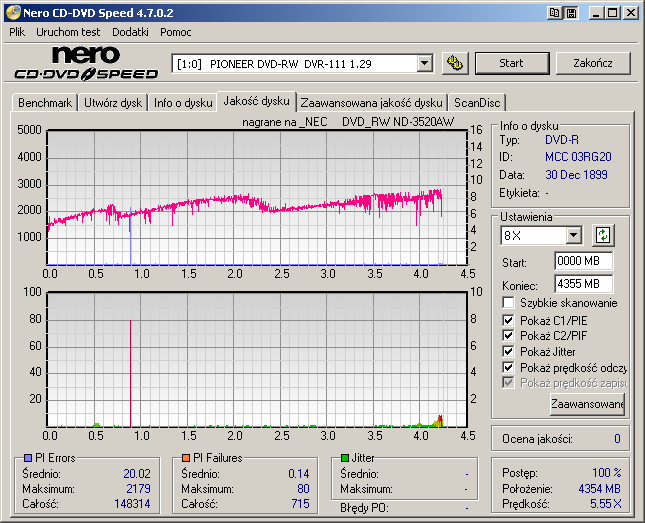Click the save screenshot floppy icon
This screenshot has height=523, width=645.
click(571, 13)
